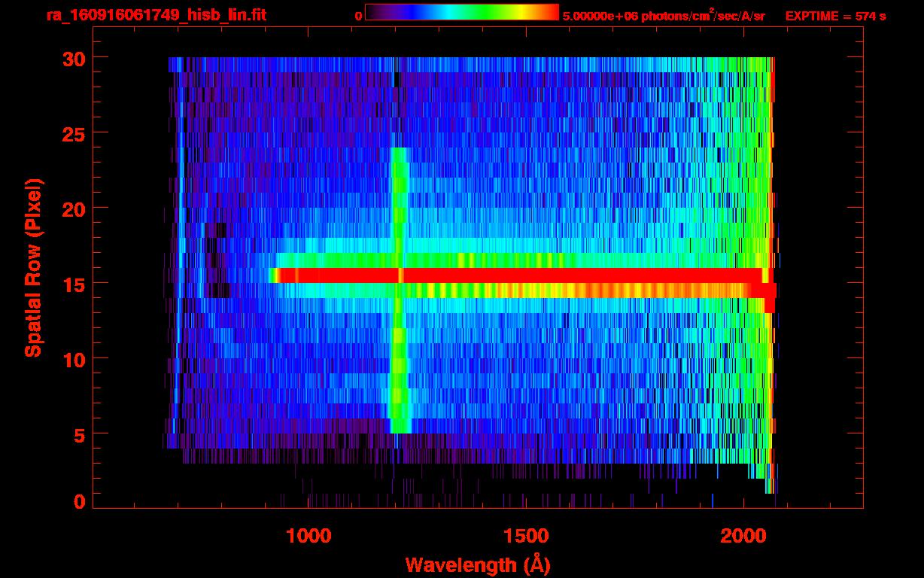Click the green vertical emission line near 1216 Å

coord(400,291)
